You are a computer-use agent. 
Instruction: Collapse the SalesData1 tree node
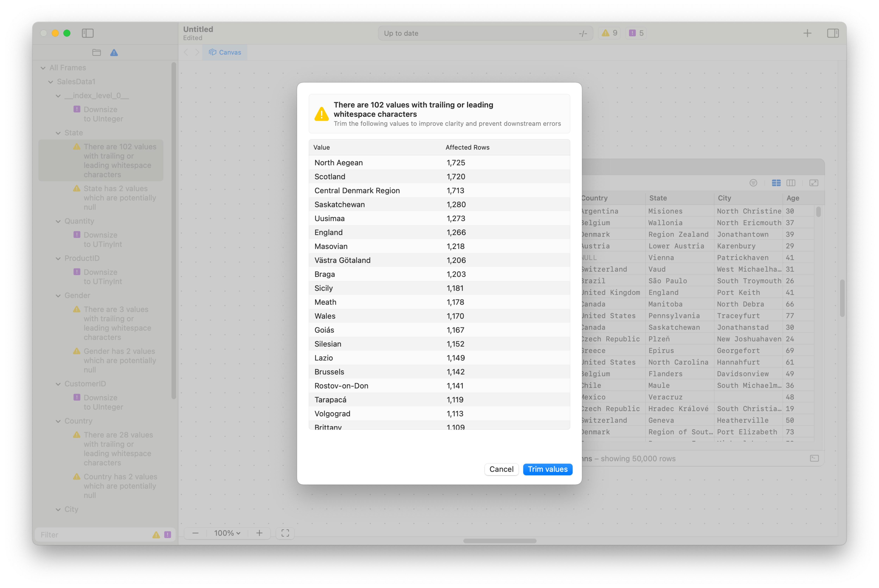(51, 82)
